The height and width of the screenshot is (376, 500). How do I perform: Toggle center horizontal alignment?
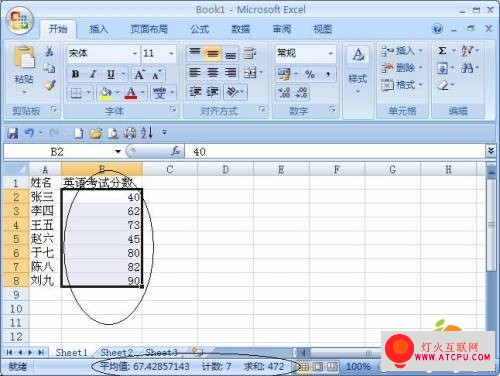point(213,73)
